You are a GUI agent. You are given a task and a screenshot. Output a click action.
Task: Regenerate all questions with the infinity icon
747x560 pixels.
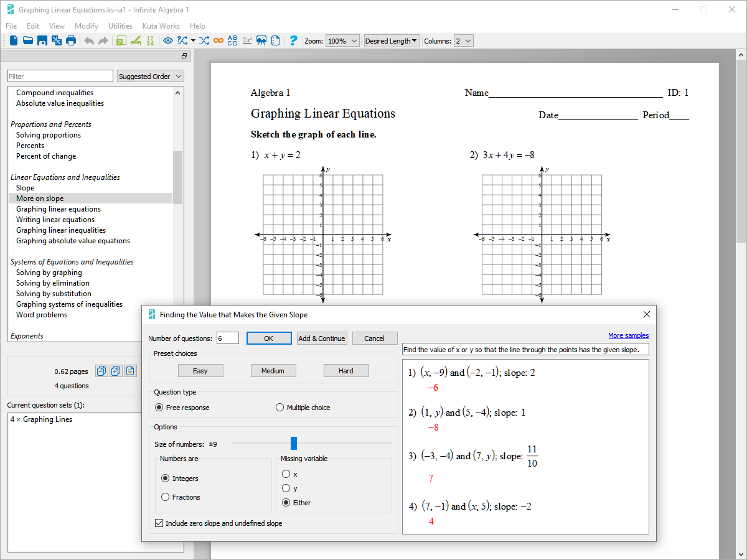pos(218,40)
